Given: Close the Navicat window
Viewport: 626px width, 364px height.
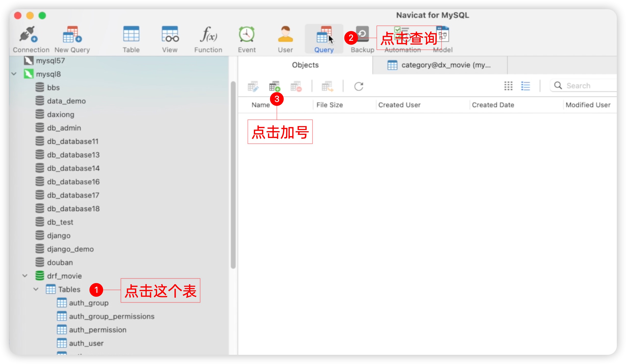Looking at the screenshot, I should tap(18, 16).
